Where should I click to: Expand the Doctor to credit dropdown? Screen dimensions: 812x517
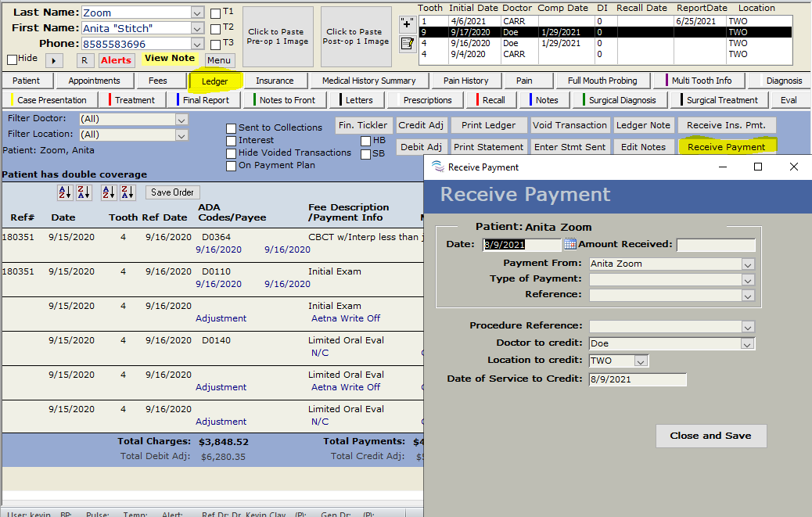point(748,344)
